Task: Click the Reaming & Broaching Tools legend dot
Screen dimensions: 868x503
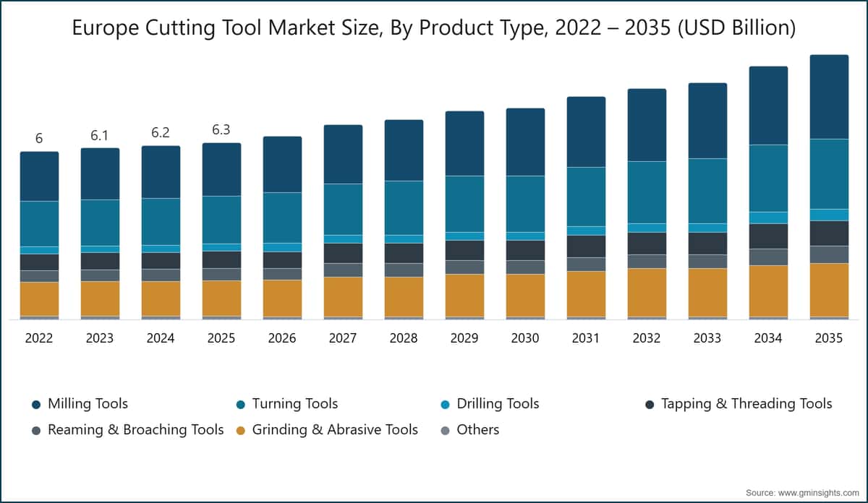Action: coord(35,430)
